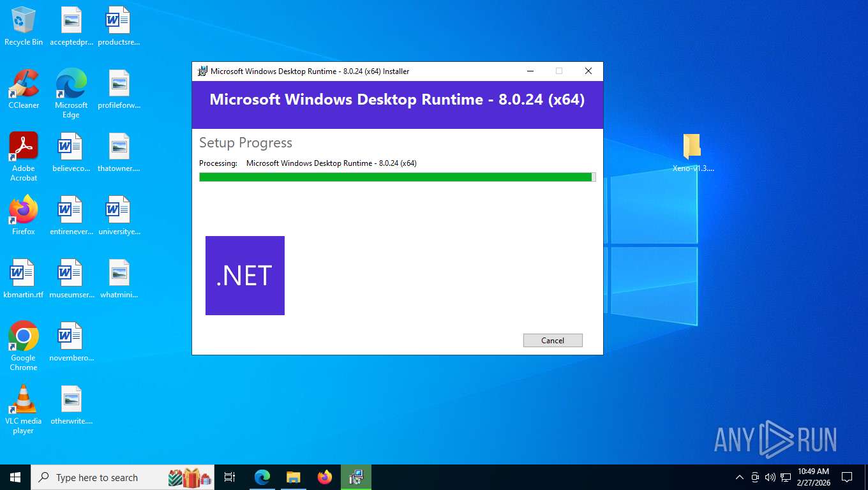Open the Firefox desktop shortcut
This screenshot has width=868, height=490.
click(24, 216)
